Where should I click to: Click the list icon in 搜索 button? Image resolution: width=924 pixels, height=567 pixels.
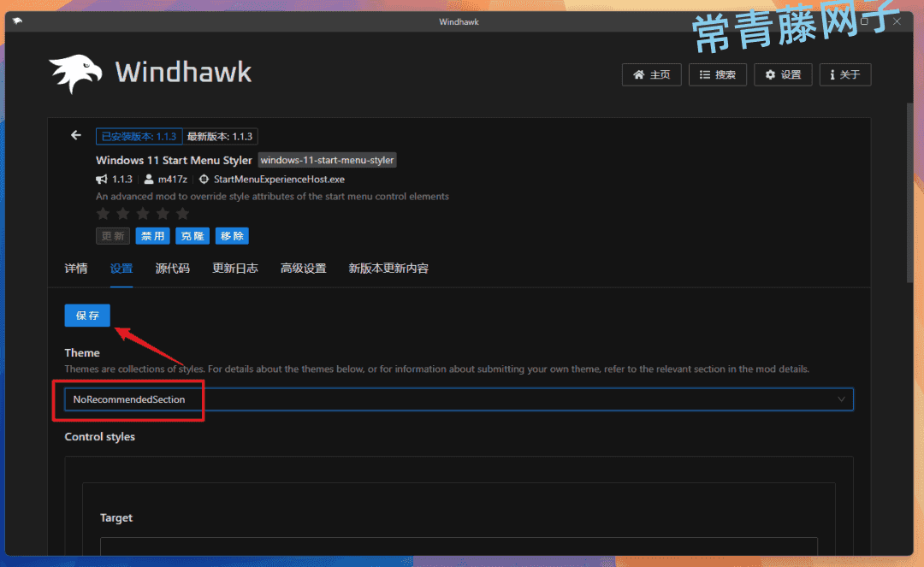click(704, 74)
